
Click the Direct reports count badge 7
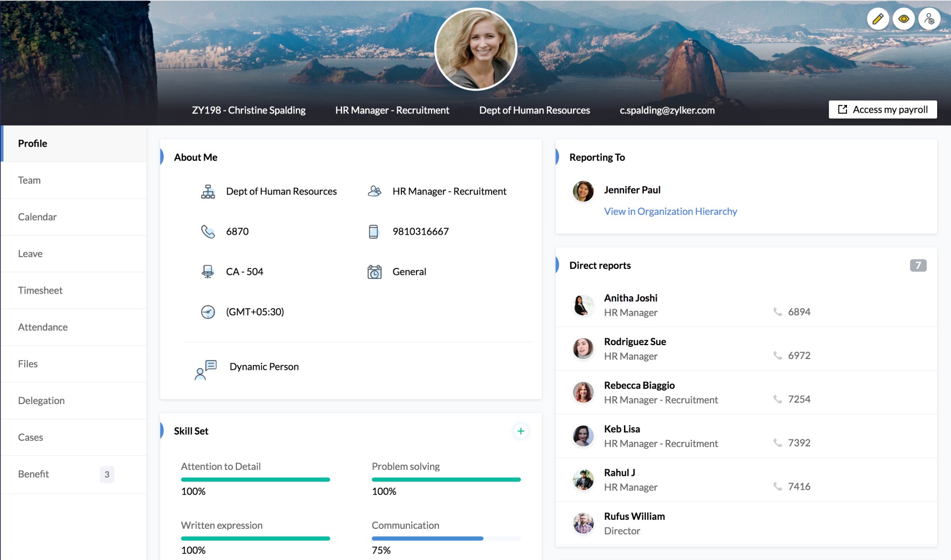(917, 265)
